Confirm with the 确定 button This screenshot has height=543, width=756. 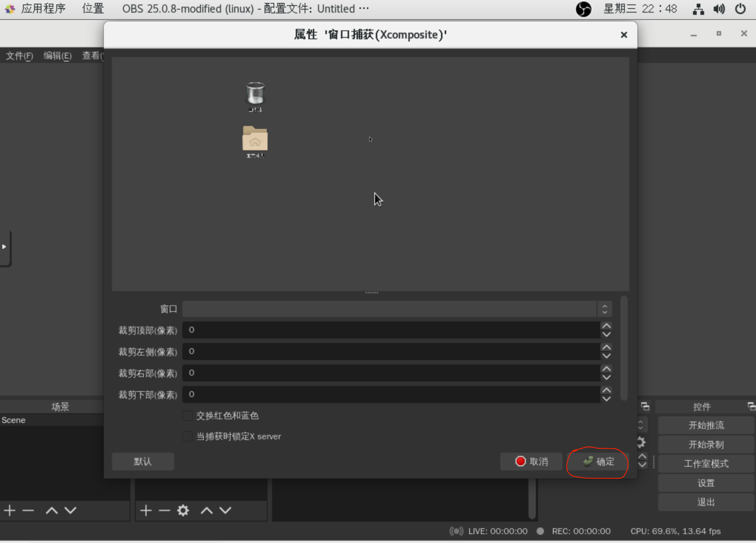598,462
